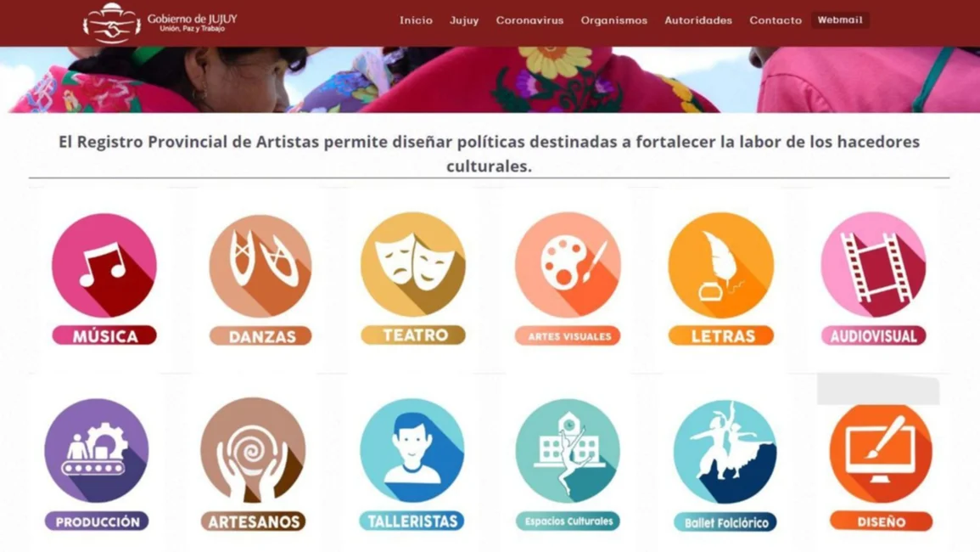Screen dimensions: 980x552
Task: Open the Artesanos hands spiral icon
Action: pos(253,451)
